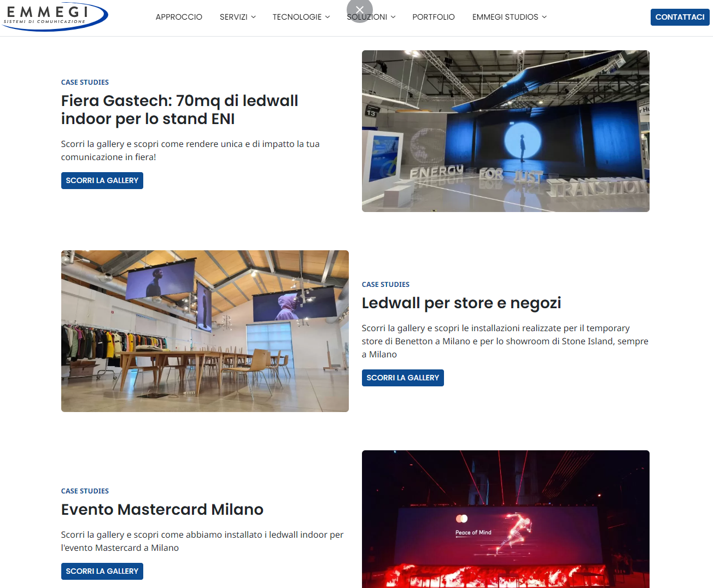Open the Mastercard event red stage photo
The height and width of the screenshot is (588, 713).
pos(506,519)
